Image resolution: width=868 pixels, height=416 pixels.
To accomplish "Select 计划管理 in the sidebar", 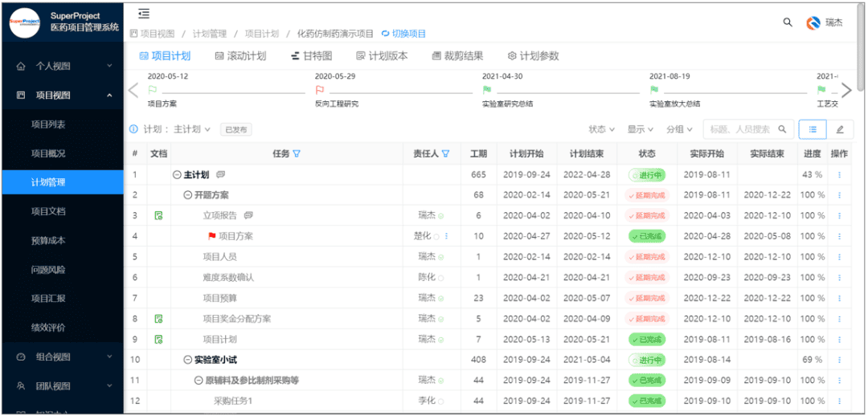I will 63,182.
